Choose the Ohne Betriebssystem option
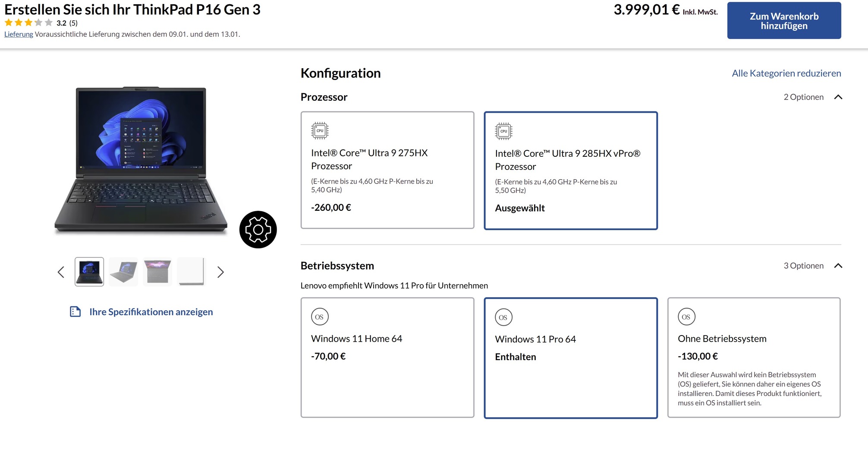 click(753, 357)
